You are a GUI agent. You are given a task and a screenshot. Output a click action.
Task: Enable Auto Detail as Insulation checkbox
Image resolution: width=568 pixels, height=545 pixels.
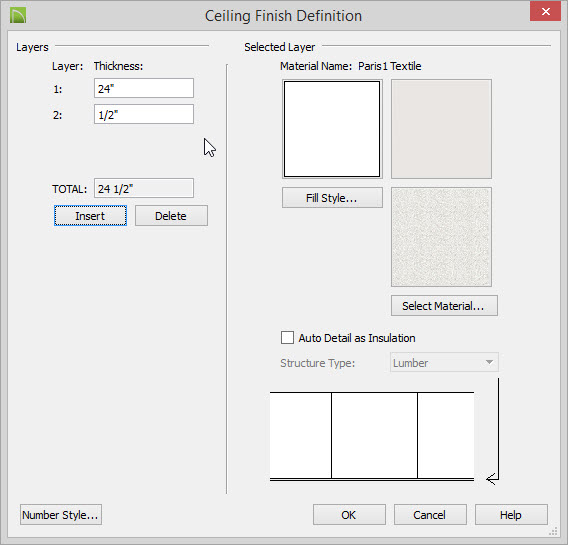[x=287, y=338]
